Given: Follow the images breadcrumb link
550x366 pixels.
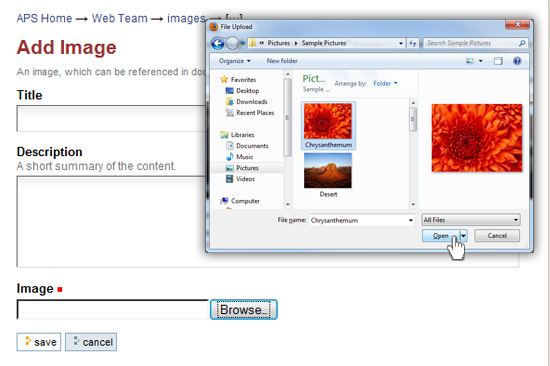Looking at the screenshot, I should (x=186, y=18).
